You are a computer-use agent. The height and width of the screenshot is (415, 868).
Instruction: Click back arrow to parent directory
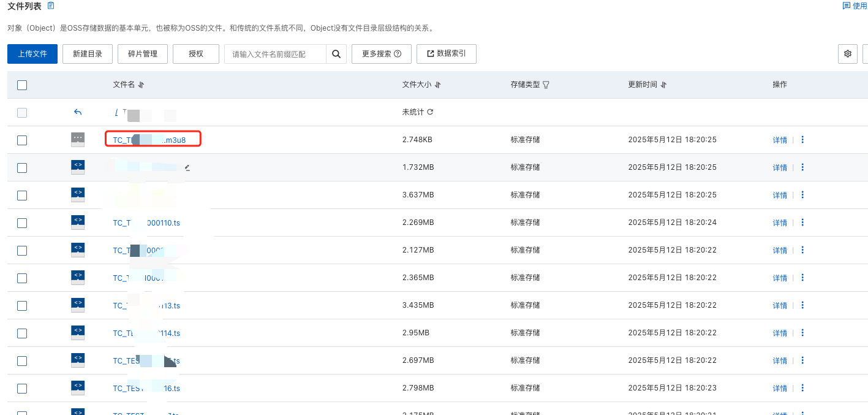78,112
